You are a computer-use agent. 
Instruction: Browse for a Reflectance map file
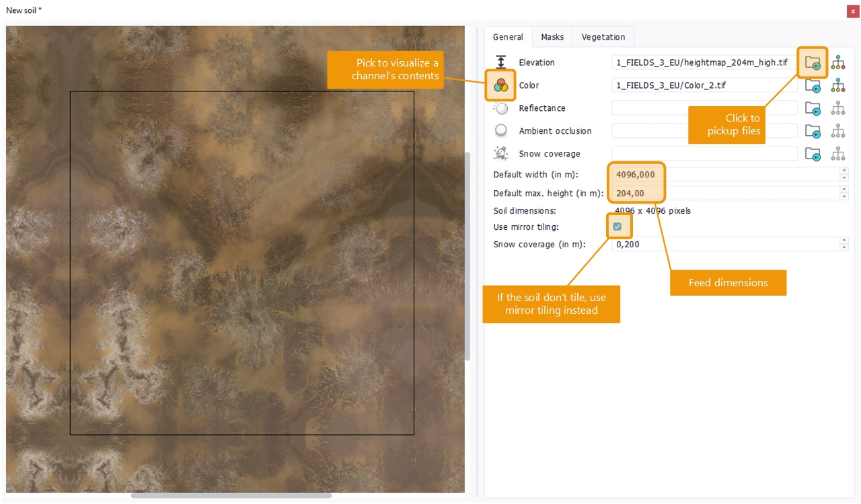click(x=813, y=108)
